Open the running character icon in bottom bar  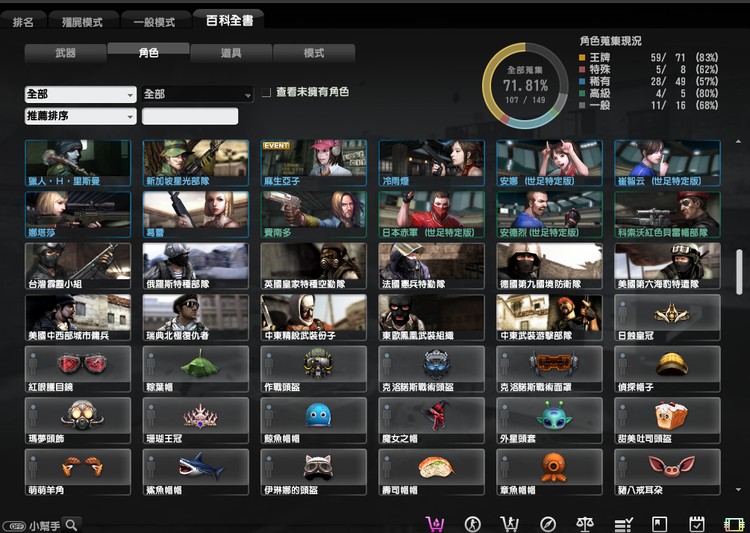(472, 524)
